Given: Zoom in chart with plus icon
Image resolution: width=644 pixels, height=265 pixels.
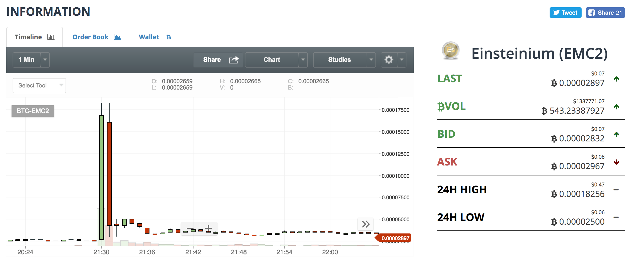Looking at the screenshot, I should (208, 229).
